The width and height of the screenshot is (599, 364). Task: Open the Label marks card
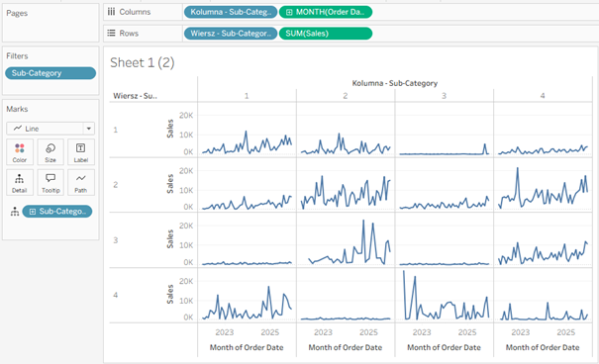80,152
